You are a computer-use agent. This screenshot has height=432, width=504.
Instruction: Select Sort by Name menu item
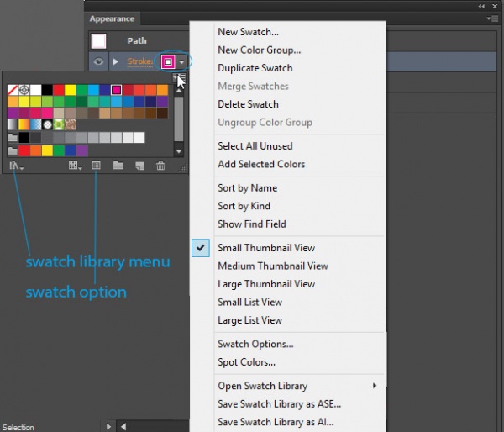pos(247,188)
